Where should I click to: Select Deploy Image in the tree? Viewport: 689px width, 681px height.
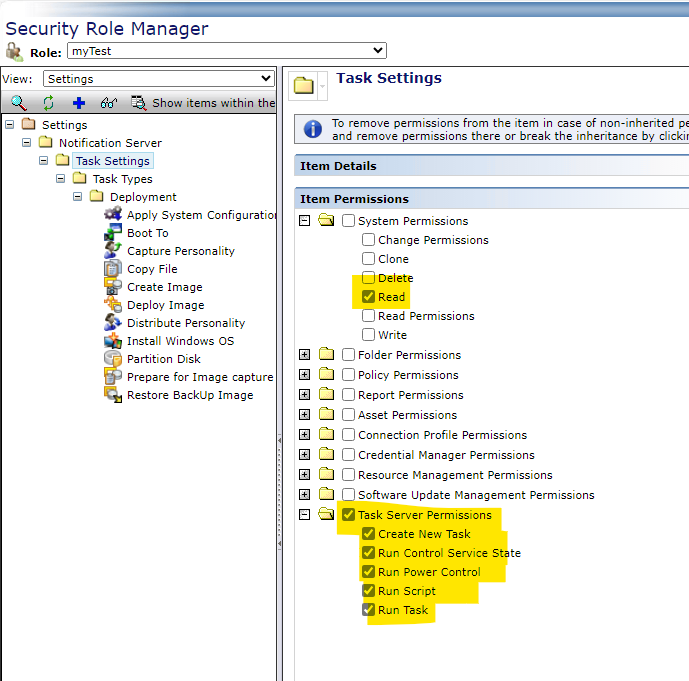point(165,305)
